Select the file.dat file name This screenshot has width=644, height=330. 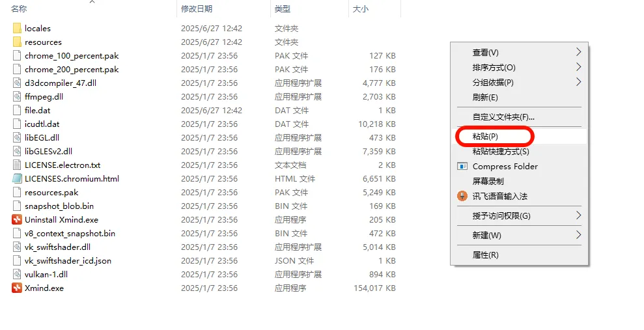tap(37, 110)
